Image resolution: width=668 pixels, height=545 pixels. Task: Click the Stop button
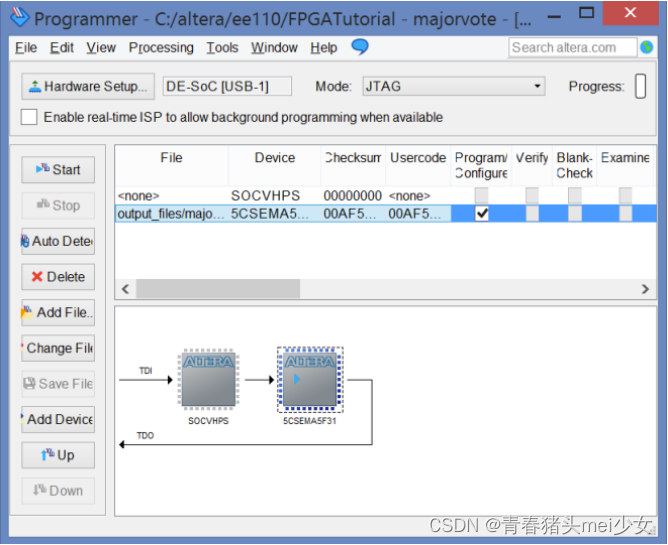58,205
